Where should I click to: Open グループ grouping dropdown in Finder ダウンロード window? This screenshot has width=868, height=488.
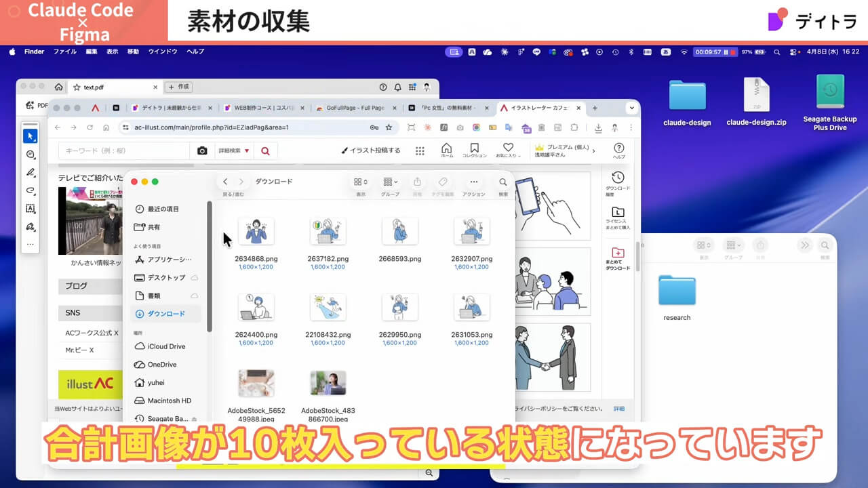point(390,182)
